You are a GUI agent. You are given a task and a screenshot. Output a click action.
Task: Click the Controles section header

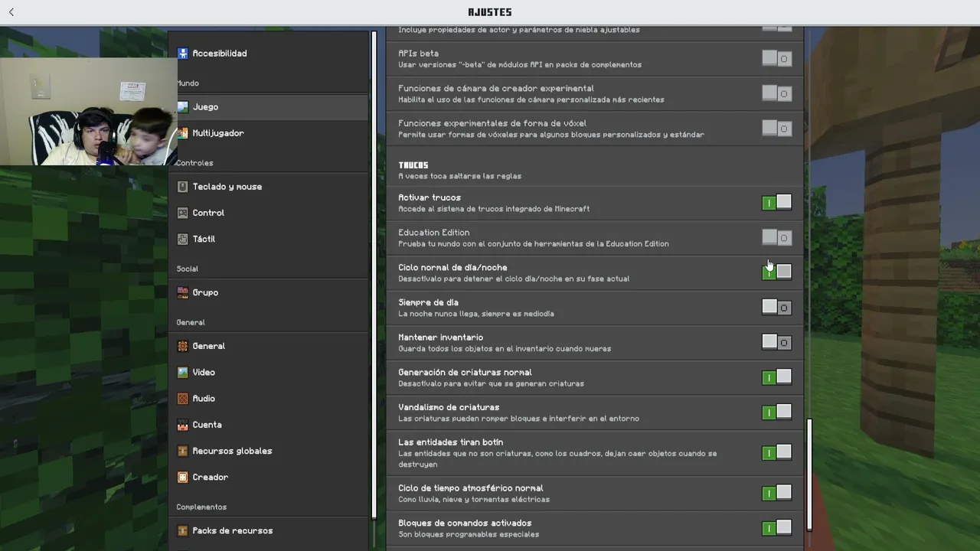pos(194,163)
